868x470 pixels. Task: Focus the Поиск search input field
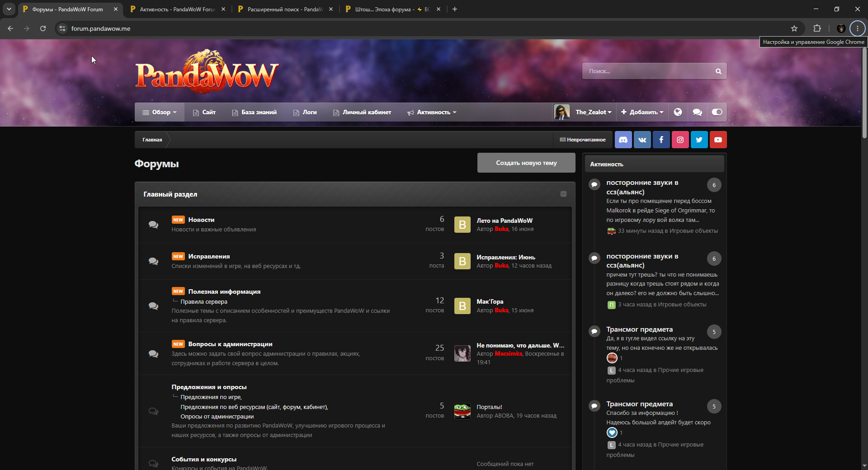[649, 71]
